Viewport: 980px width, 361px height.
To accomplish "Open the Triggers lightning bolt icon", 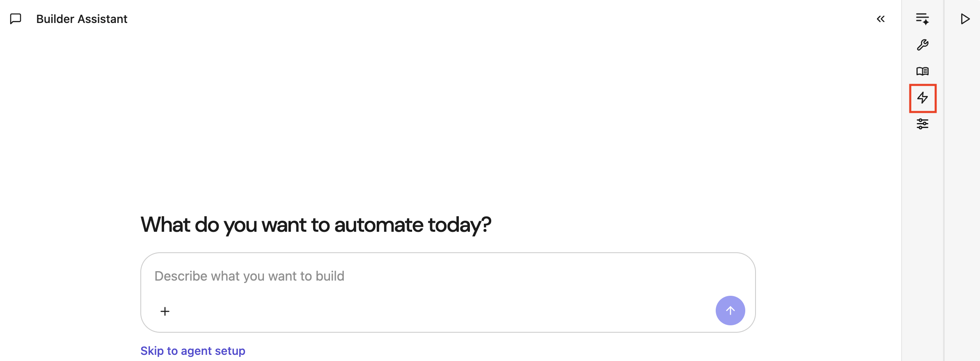I will tap(923, 98).
